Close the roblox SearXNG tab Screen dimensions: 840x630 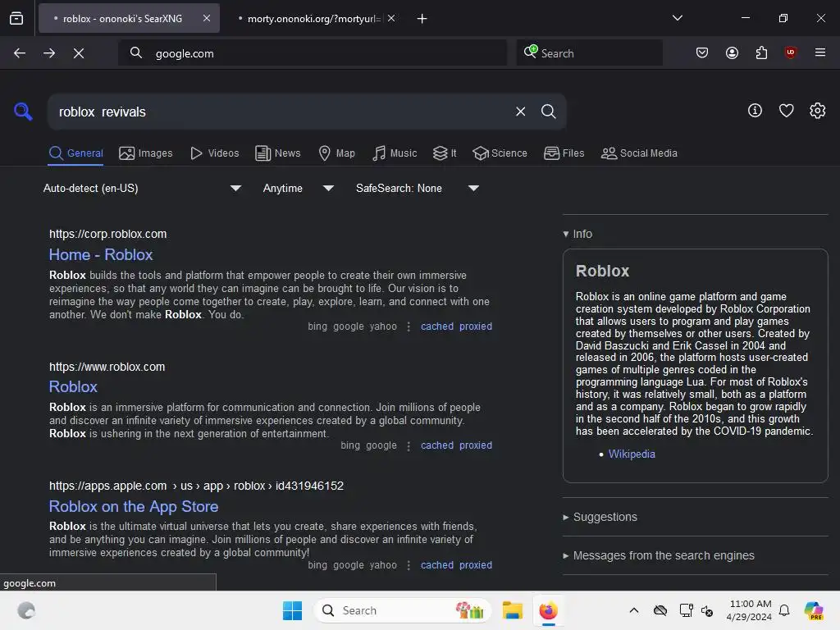[x=207, y=18]
